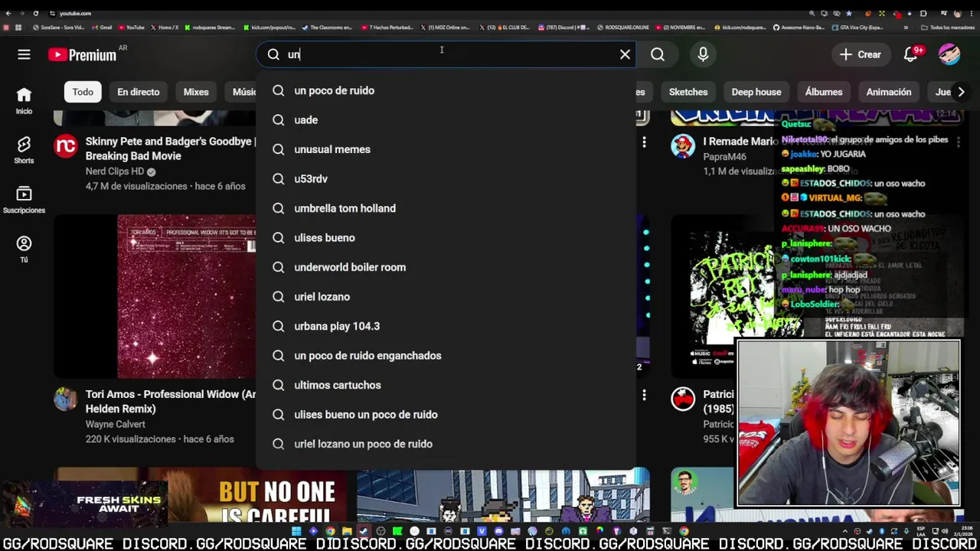Image resolution: width=980 pixels, height=551 pixels.
Task: Go to YouTube Premium home logo
Action: (82, 54)
